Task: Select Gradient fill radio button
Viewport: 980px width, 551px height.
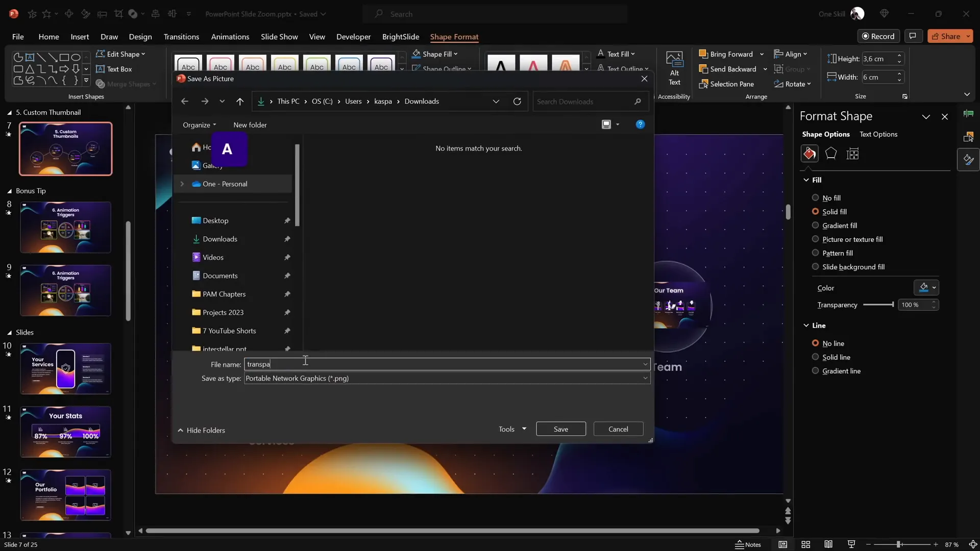Action: [815, 226]
